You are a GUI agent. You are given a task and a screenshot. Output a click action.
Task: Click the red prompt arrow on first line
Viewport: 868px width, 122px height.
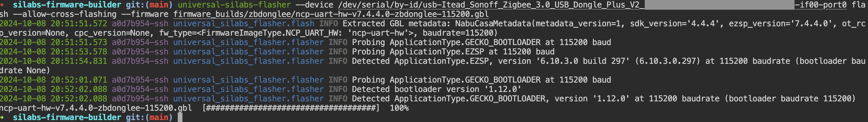click(x=2, y=5)
